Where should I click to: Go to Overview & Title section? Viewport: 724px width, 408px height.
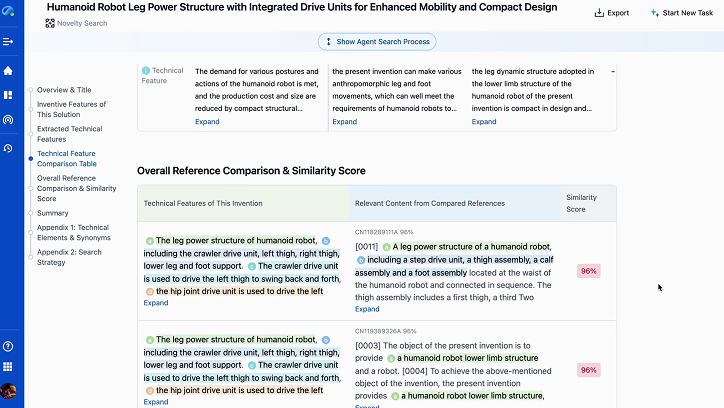tap(64, 90)
